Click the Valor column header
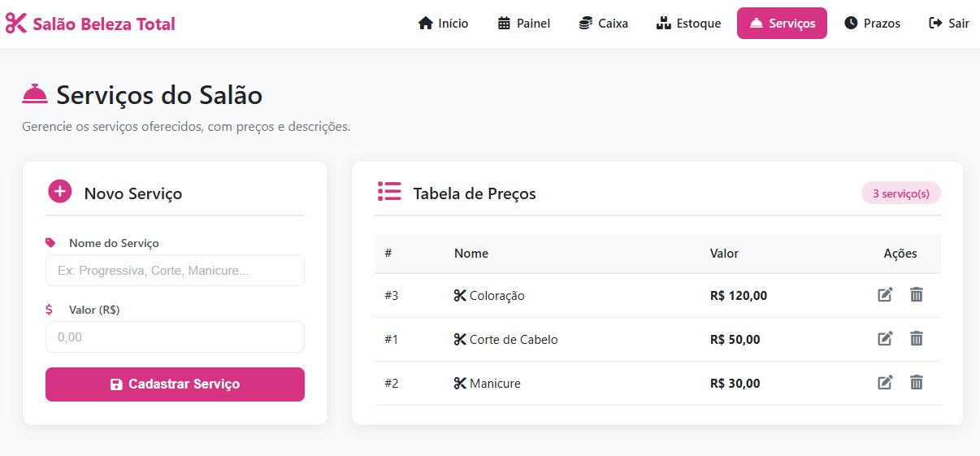980x456 pixels. (724, 254)
